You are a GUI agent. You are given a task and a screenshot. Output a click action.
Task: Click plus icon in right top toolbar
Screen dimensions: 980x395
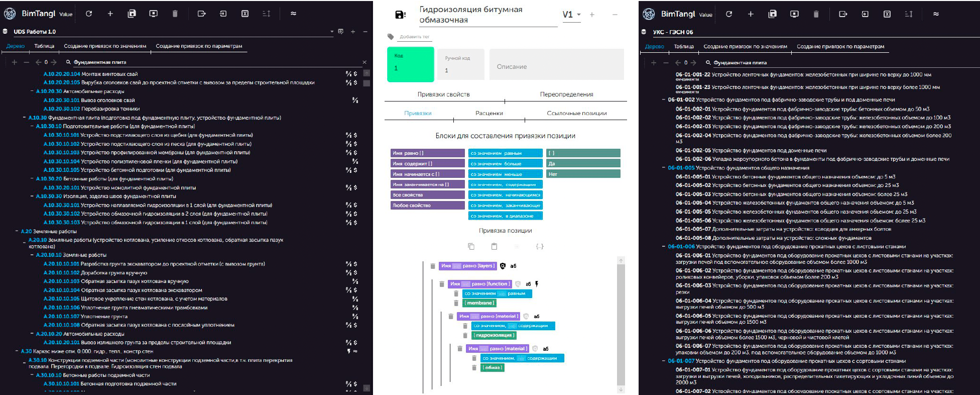click(751, 14)
